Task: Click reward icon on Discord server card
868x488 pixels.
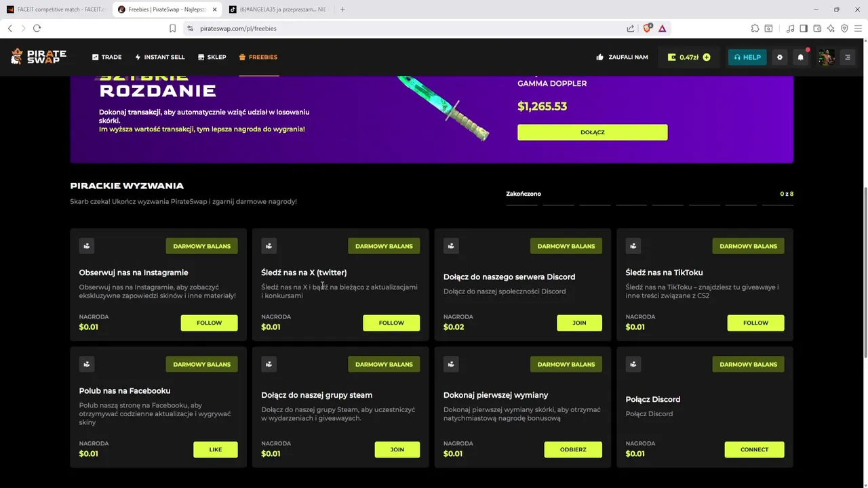Action: (x=451, y=246)
